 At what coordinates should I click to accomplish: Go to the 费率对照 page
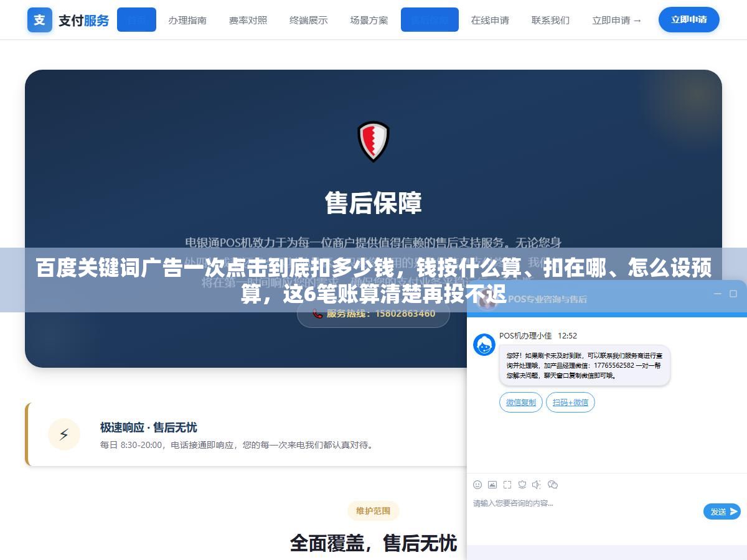[x=248, y=20]
